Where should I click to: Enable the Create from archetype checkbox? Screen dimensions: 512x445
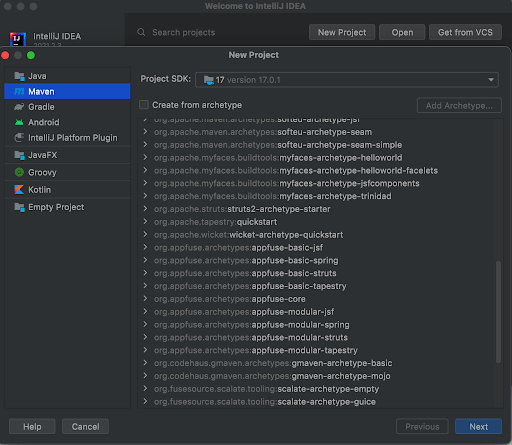coord(144,105)
